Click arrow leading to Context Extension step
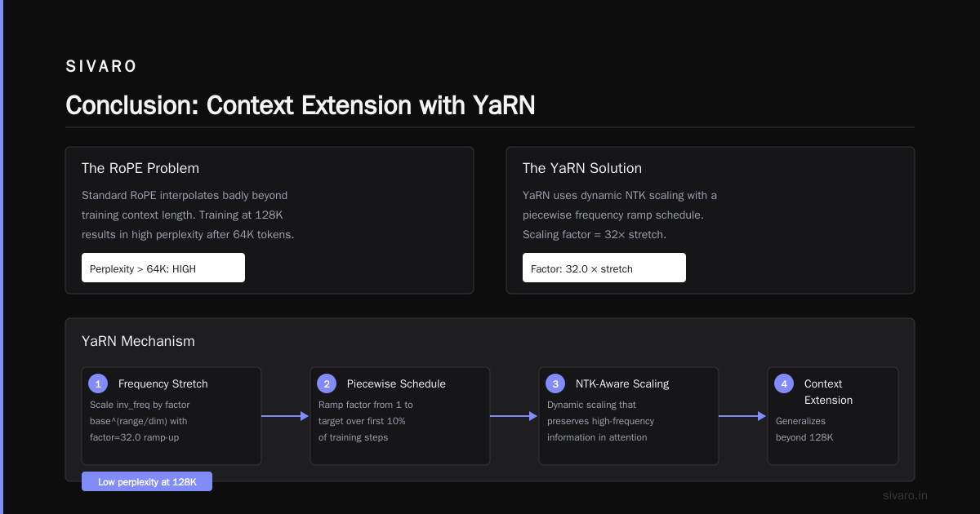Image resolution: width=980 pixels, height=514 pixels. coord(743,416)
